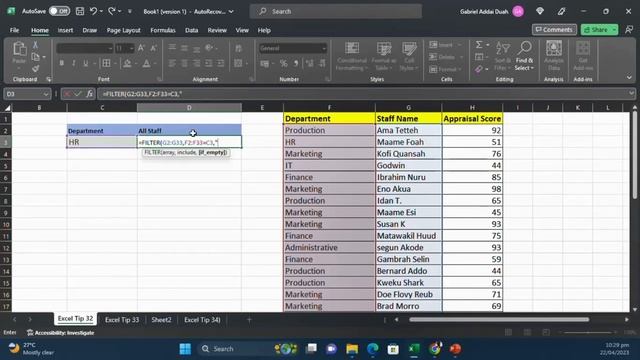The image size is (640, 360).
Task: Click the Insert Function fx icon
Action: (89, 94)
